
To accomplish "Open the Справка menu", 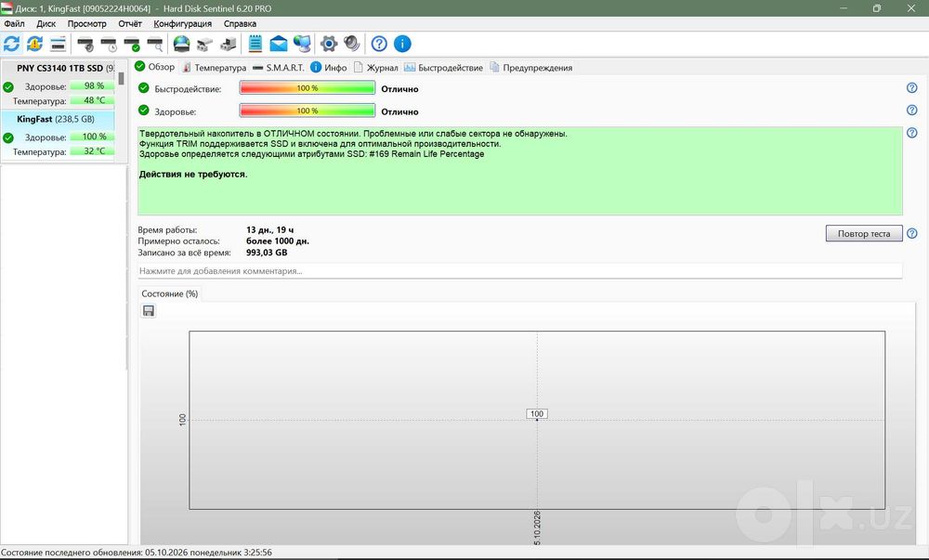I will pyautogui.click(x=240, y=23).
